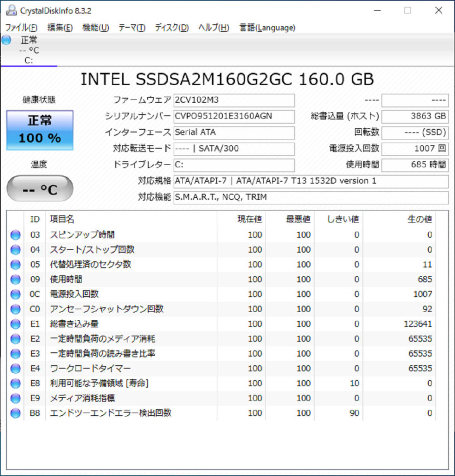Click the total host writes field 3863 GB
The width and height of the screenshot is (455, 476).
tap(415, 116)
